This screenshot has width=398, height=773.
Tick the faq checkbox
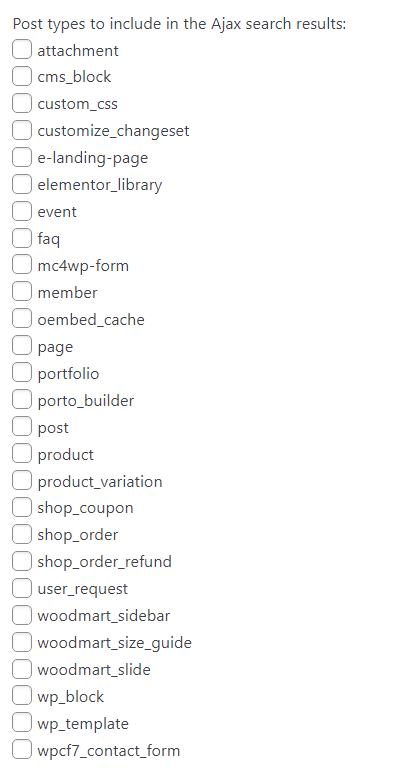[22, 238]
